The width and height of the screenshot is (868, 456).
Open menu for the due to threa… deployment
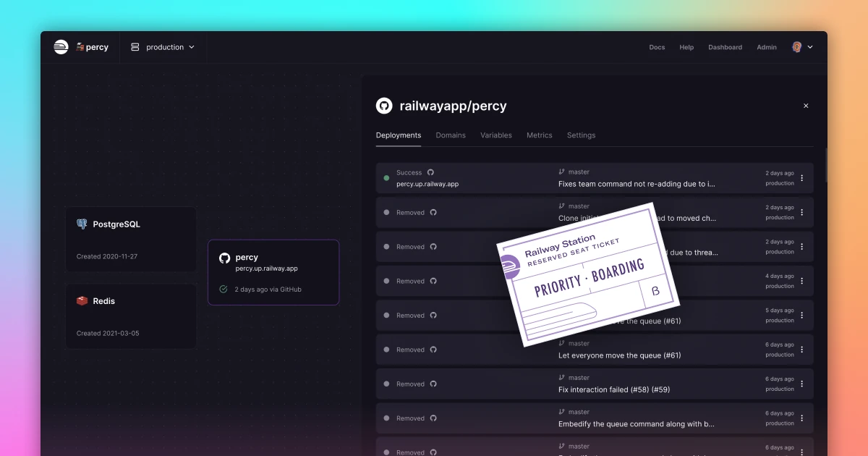tap(801, 247)
